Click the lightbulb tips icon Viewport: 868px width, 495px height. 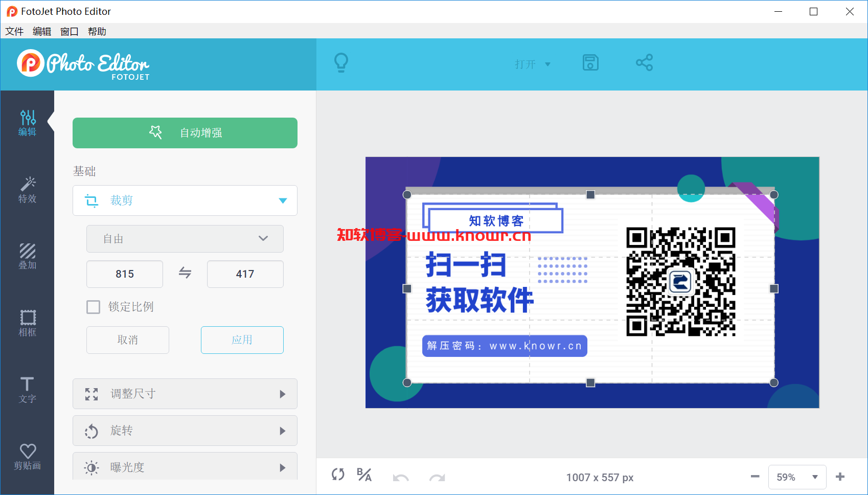click(341, 63)
